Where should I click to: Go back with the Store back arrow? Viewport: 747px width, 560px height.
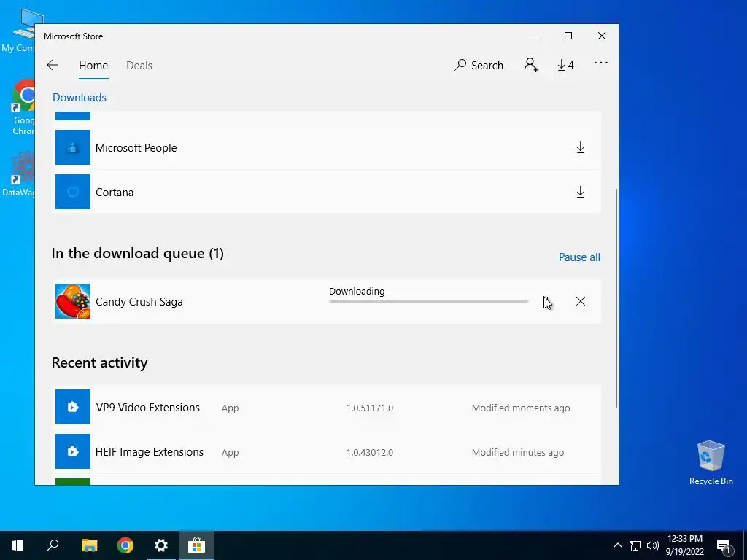53,65
